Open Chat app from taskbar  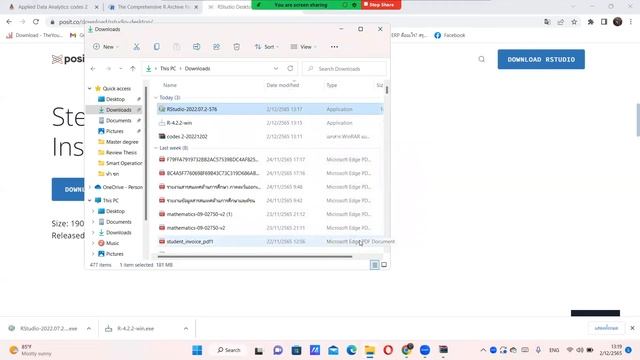[278, 350]
